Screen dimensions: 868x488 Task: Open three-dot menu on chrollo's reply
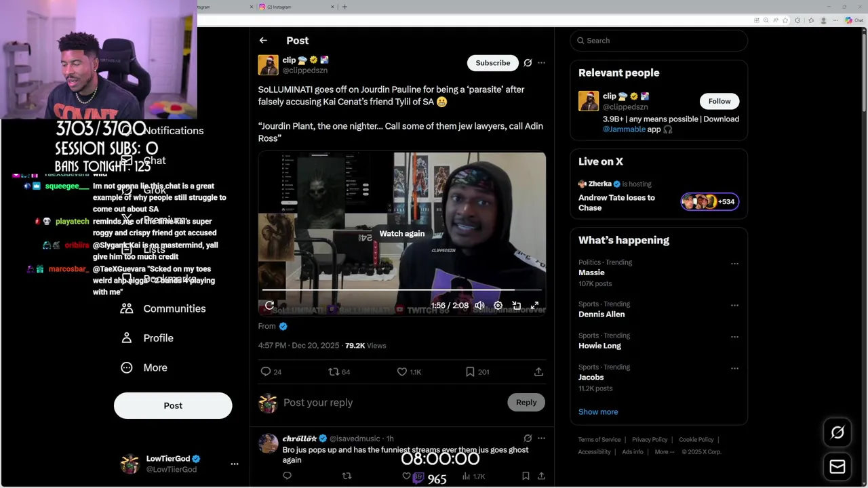click(x=541, y=439)
